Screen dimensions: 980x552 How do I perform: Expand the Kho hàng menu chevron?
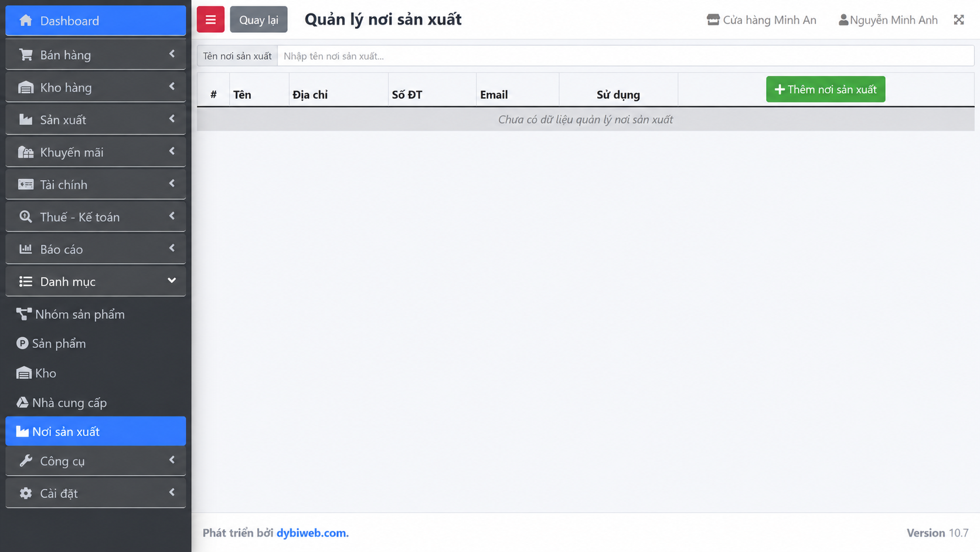pos(172,86)
